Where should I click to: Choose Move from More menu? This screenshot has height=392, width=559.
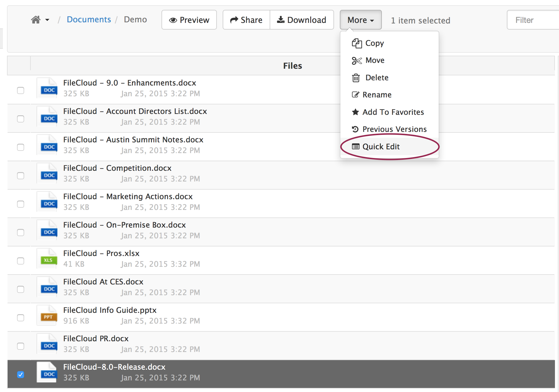point(389,60)
